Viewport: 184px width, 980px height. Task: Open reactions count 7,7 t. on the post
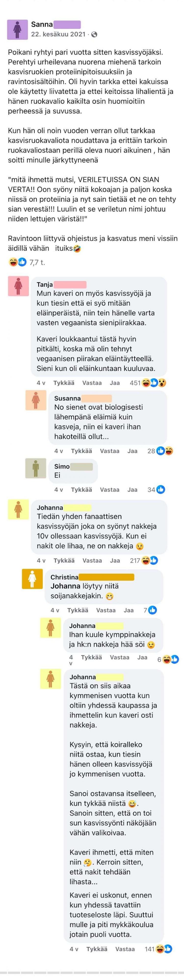click(27, 262)
